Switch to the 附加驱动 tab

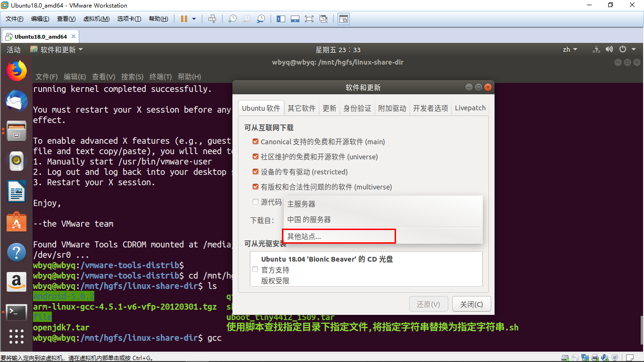click(x=392, y=108)
